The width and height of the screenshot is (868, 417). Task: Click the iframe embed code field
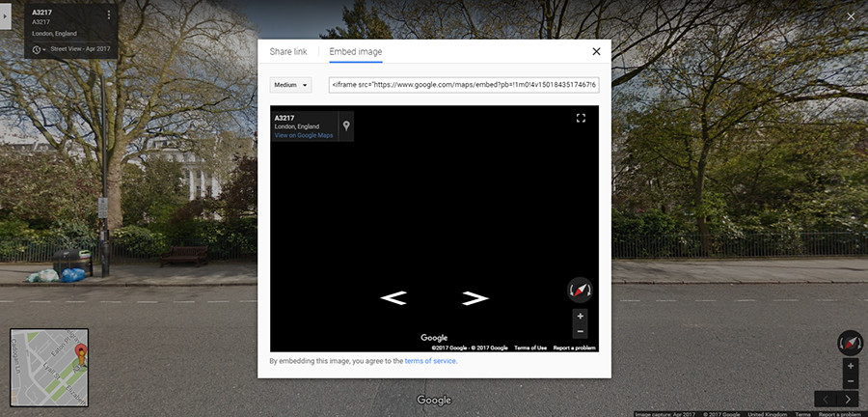click(x=463, y=85)
